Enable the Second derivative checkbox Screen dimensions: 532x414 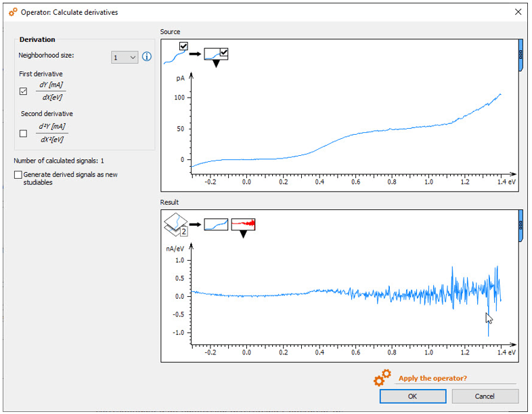(x=24, y=133)
